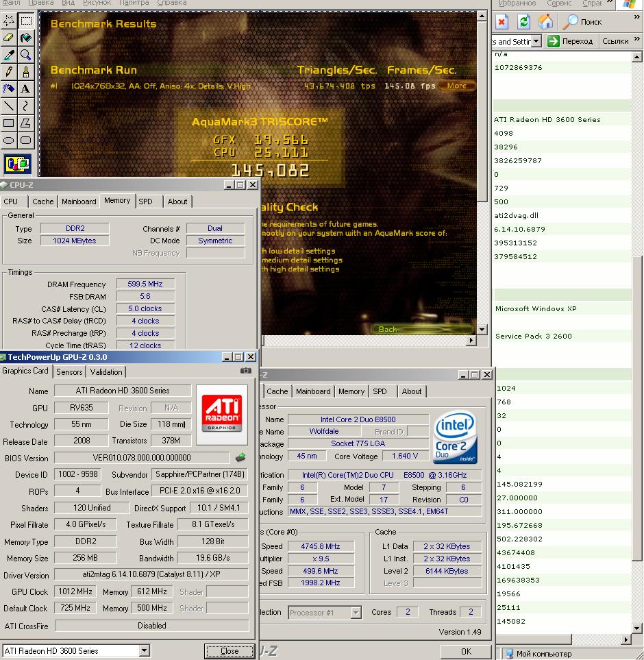Image resolution: width=644 pixels, height=660 pixels.
Task: Select the Polygon shape tool
Action: tap(26, 123)
